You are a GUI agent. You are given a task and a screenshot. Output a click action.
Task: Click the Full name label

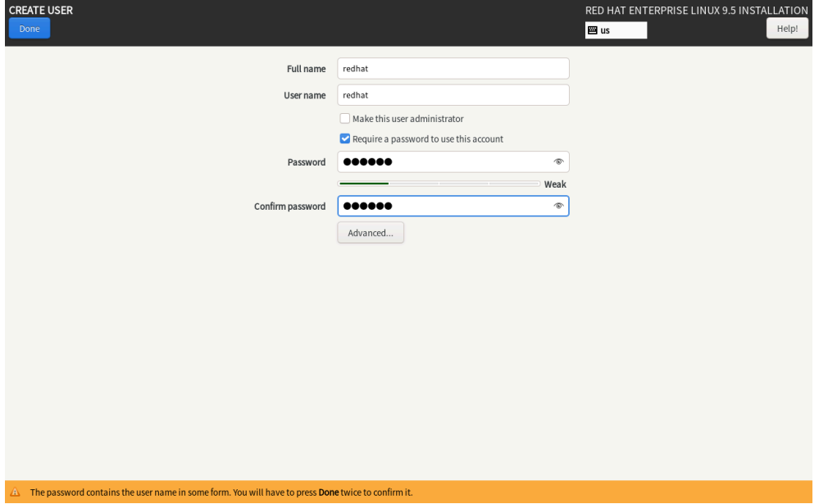point(306,69)
